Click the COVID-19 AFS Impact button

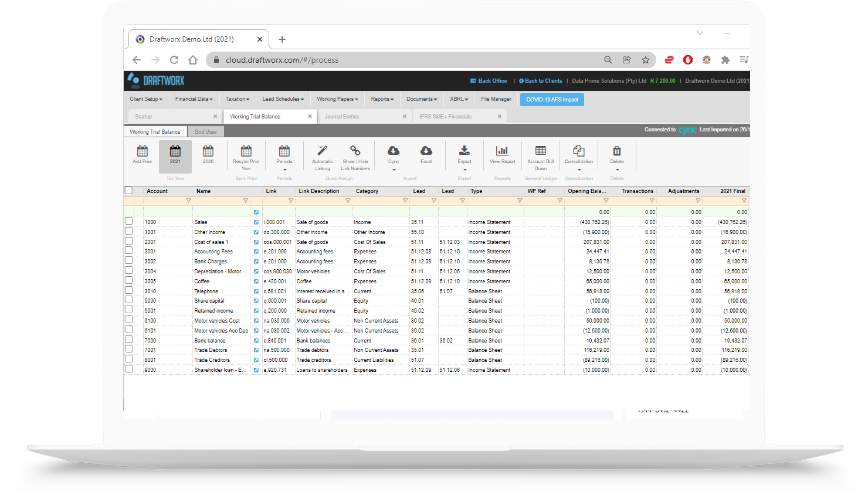tap(552, 100)
